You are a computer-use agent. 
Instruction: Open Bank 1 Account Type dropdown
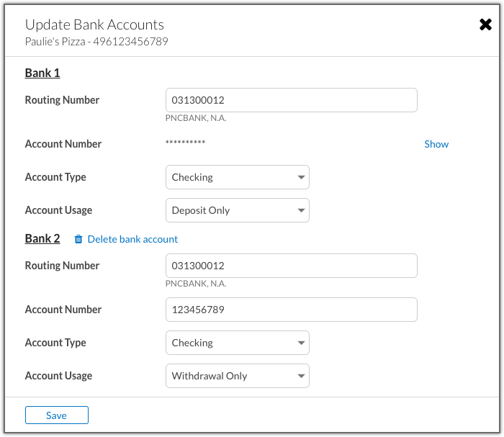tap(238, 177)
